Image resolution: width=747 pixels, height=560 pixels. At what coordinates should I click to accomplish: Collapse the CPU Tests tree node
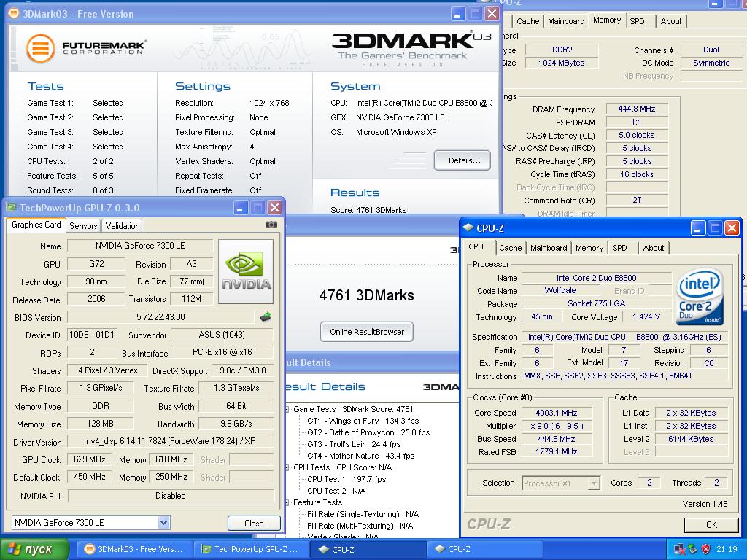287,467
